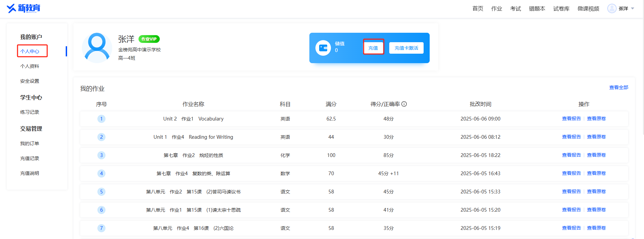The height and width of the screenshot is (239, 644).
Task: View report for Vocabulary homework
Action: 571,118
